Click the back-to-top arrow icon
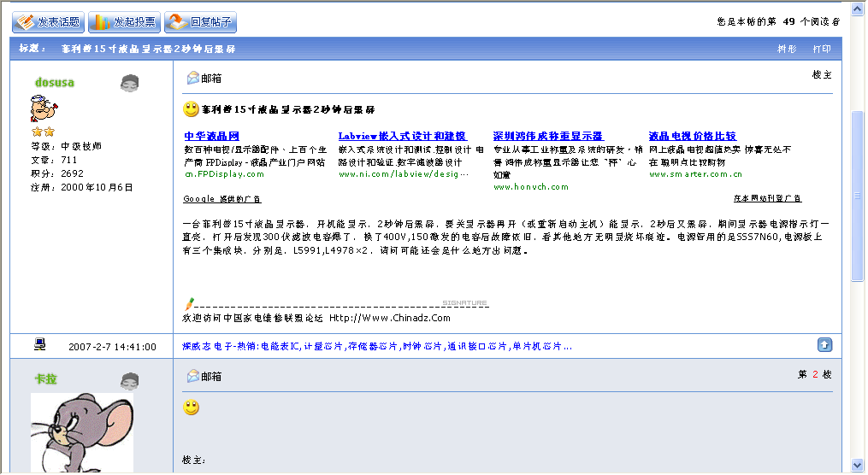The width and height of the screenshot is (868, 475). [x=824, y=345]
